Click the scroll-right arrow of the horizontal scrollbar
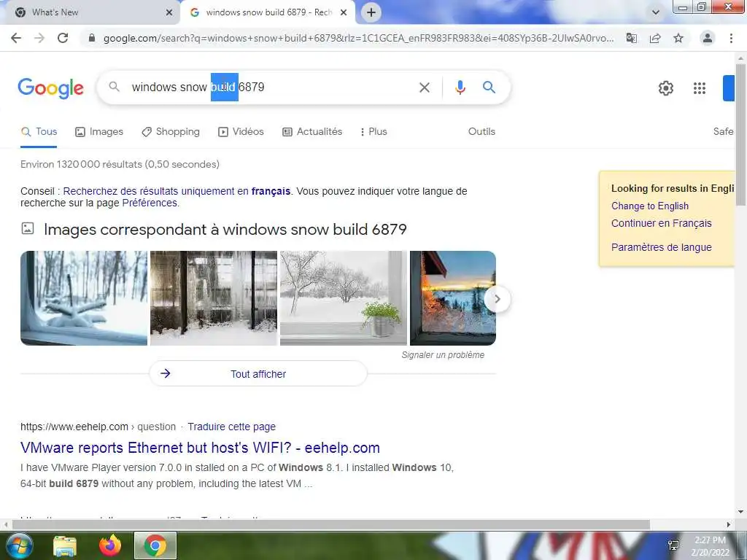 point(729,525)
